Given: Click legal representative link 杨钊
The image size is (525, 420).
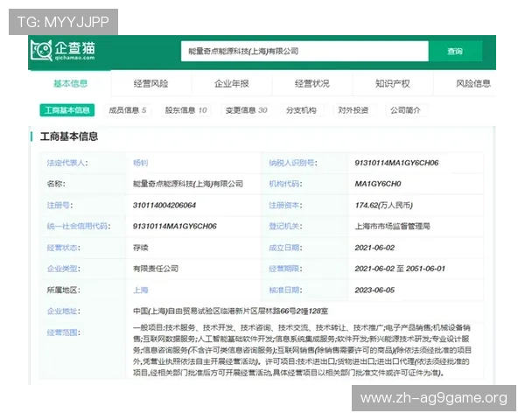Looking at the screenshot, I should pyautogui.click(x=140, y=163).
